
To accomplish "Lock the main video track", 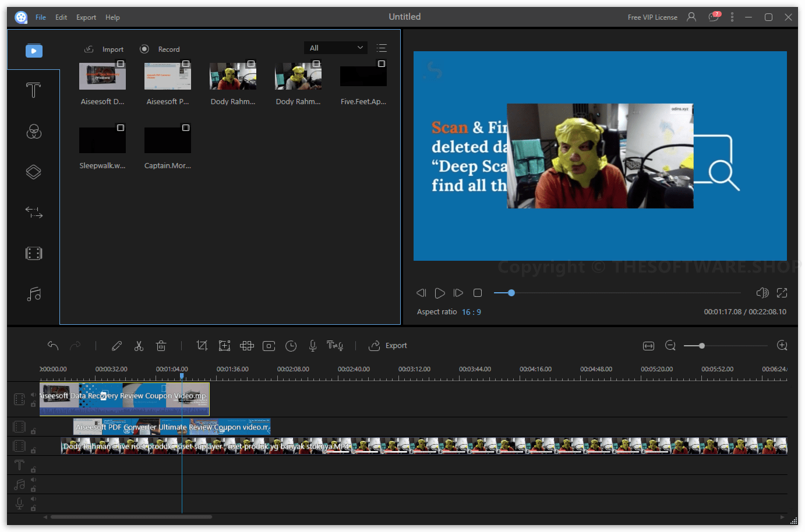I will tap(33, 403).
